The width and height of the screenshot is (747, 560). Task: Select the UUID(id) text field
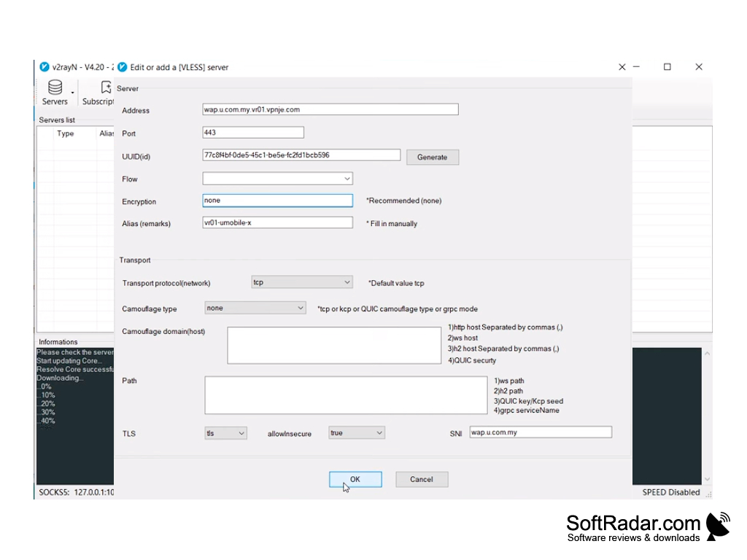click(301, 155)
